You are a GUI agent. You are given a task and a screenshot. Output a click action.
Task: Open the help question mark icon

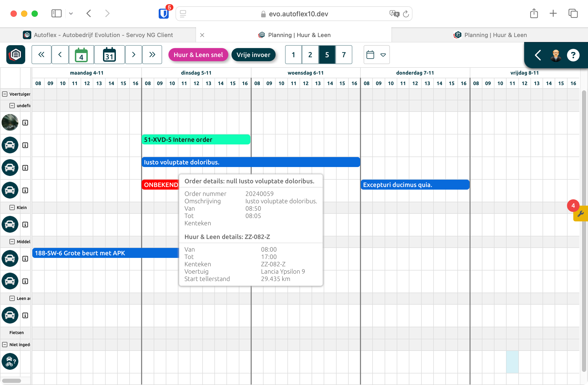pos(573,55)
